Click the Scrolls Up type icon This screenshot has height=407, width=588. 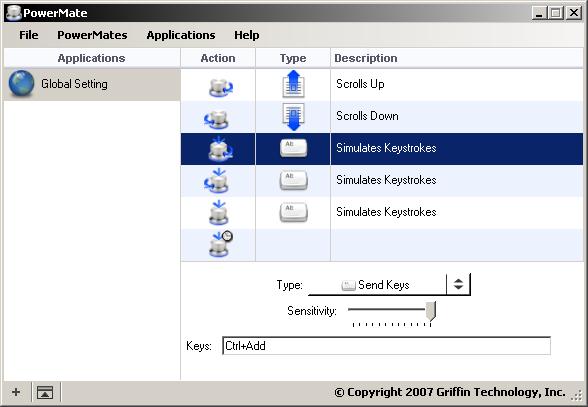click(x=293, y=84)
